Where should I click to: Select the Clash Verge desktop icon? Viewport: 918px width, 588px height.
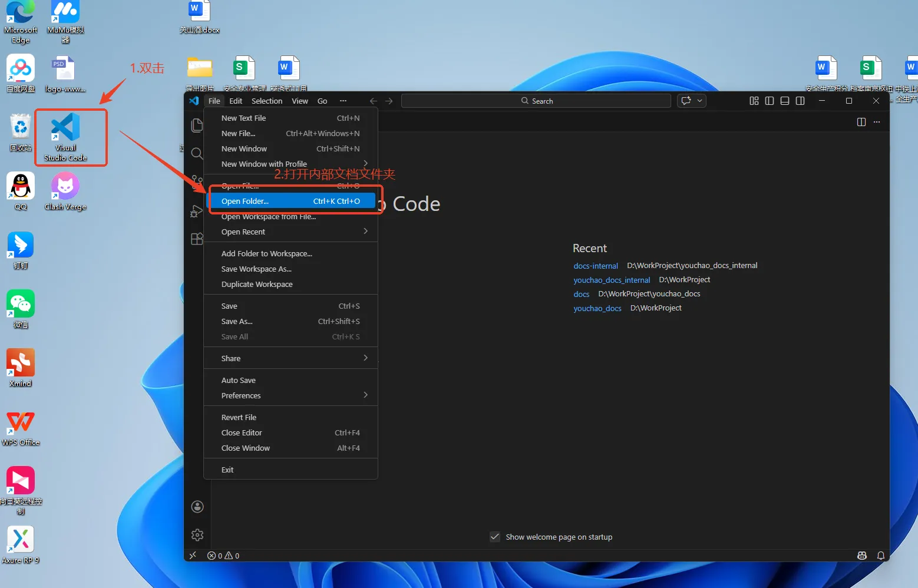[x=65, y=191]
